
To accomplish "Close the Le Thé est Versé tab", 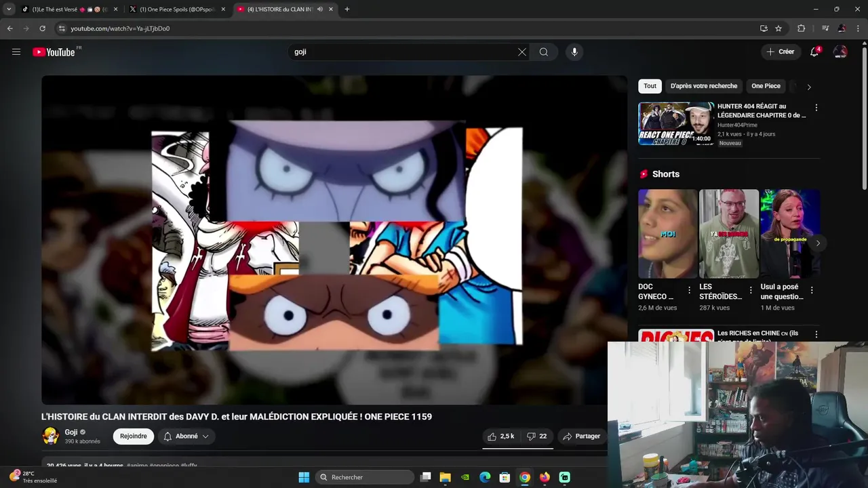I will click(115, 9).
